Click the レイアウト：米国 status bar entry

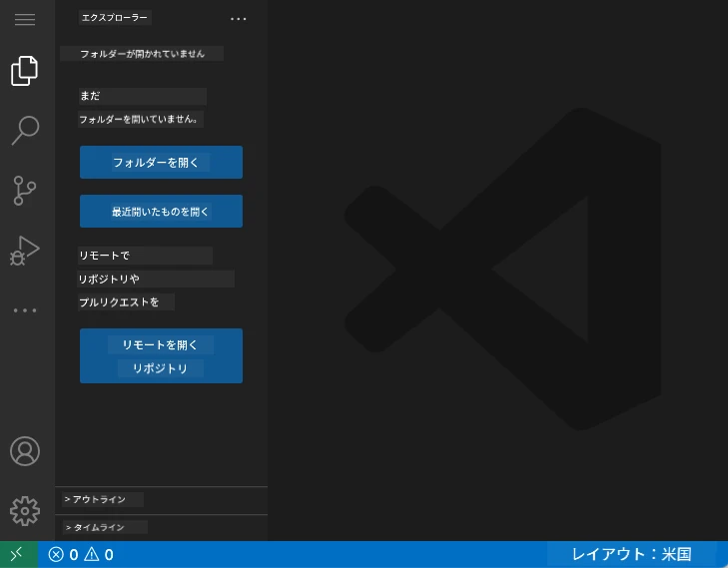point(631,555)
